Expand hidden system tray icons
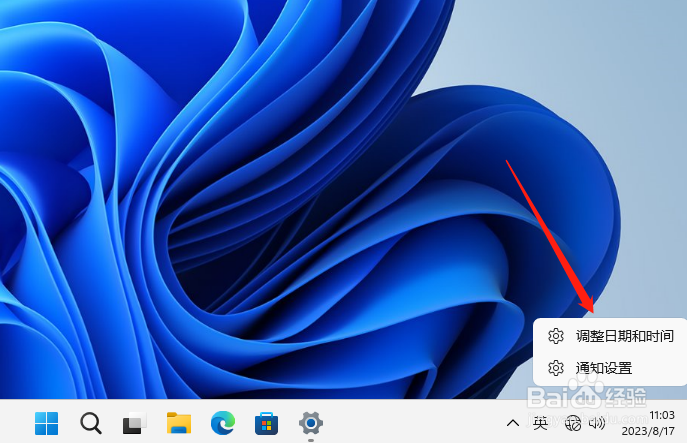 click(x=513, y=423)
